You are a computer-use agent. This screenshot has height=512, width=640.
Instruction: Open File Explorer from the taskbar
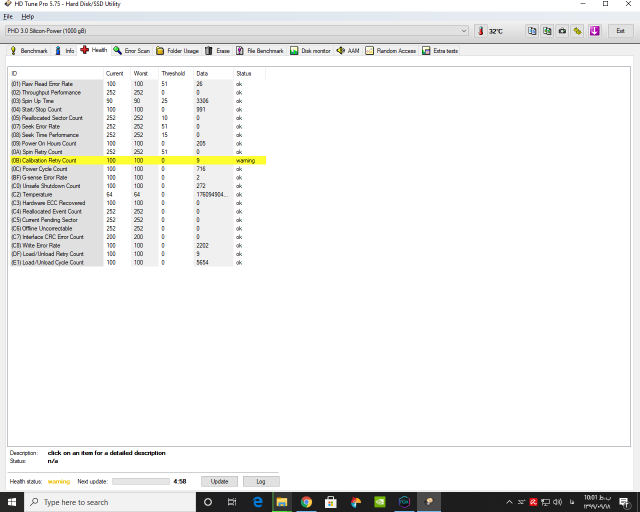[x=282, y=502]
